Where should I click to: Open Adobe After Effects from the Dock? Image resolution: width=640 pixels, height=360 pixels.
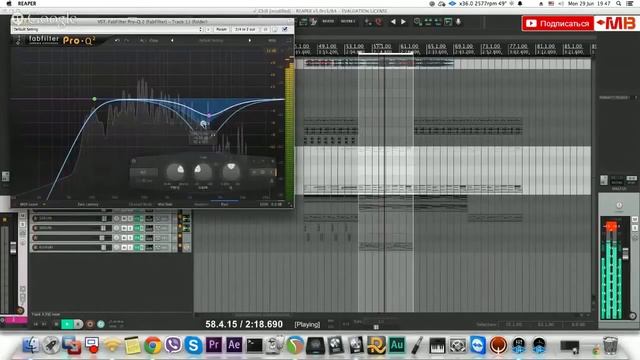pos(234,345)
